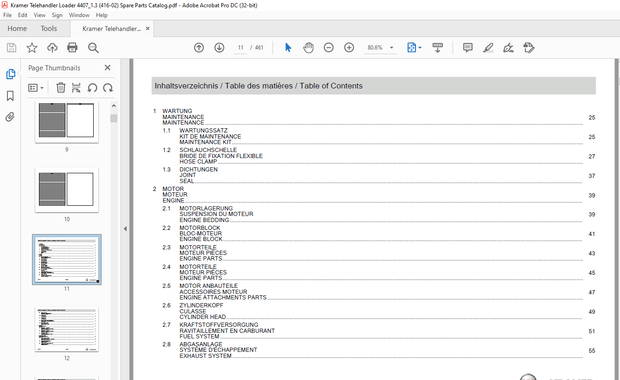Click the extract pages scissors icon

(76, 88)
